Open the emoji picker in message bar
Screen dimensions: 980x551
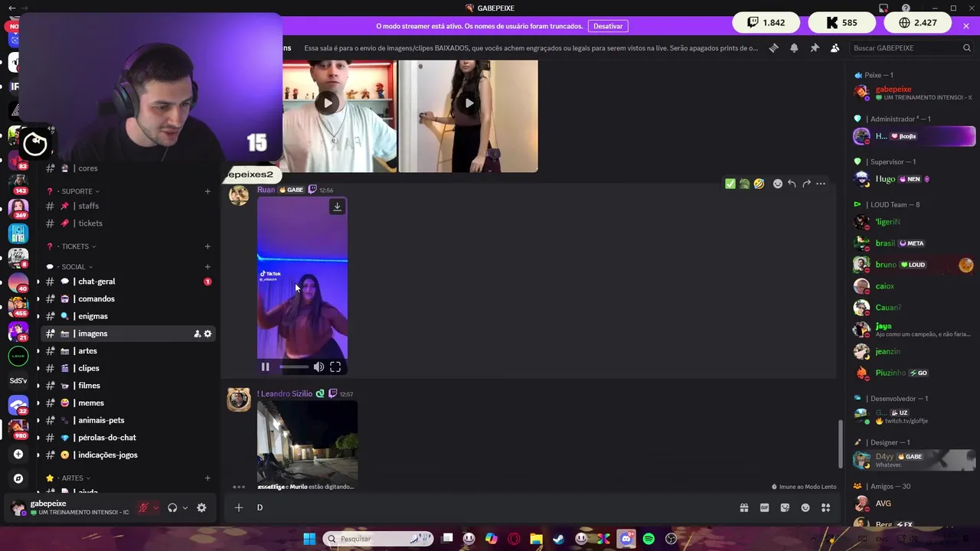coord(805,507)
